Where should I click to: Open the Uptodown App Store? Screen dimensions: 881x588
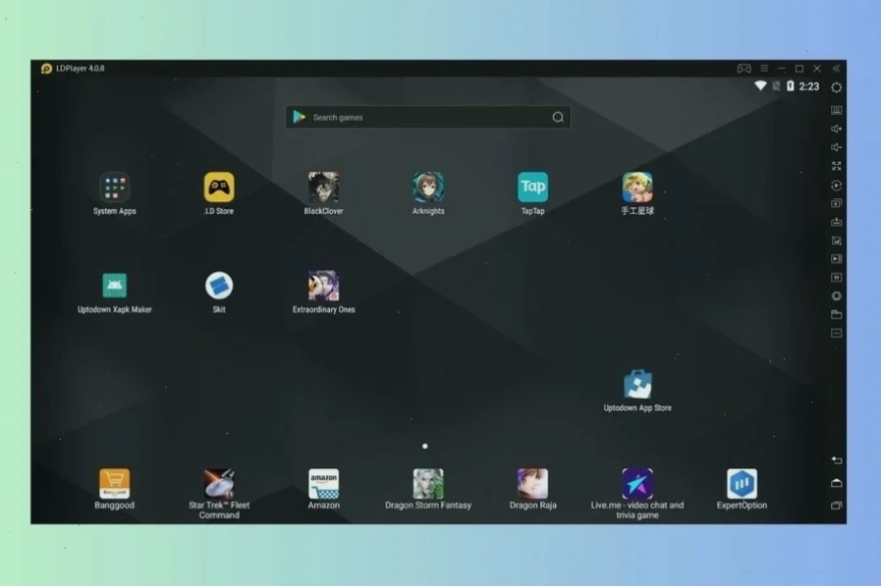[x=637, y=384]
